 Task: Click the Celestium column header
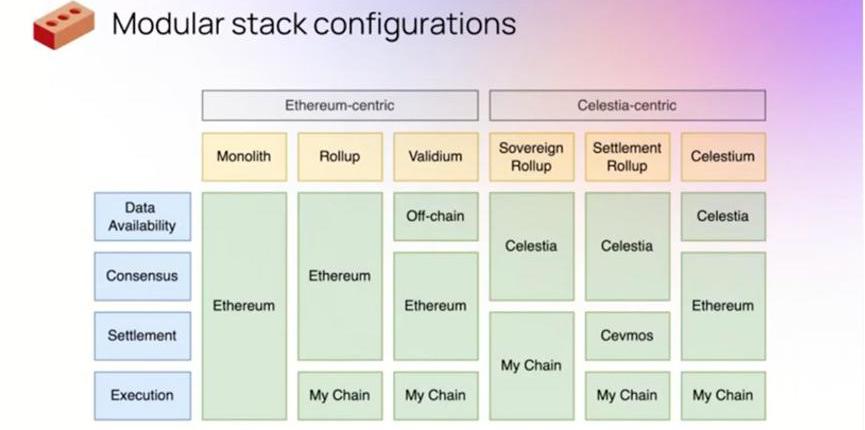pyautogui.click(x=723, y=157)
